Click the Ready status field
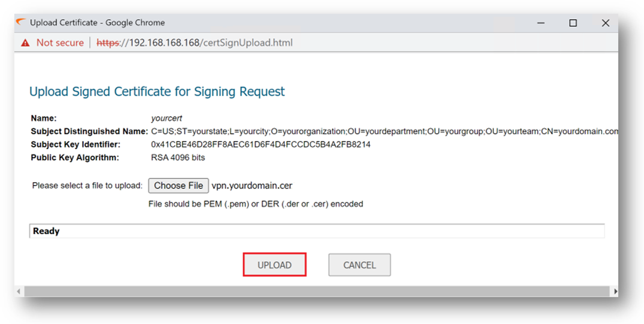 click(317, 231)
